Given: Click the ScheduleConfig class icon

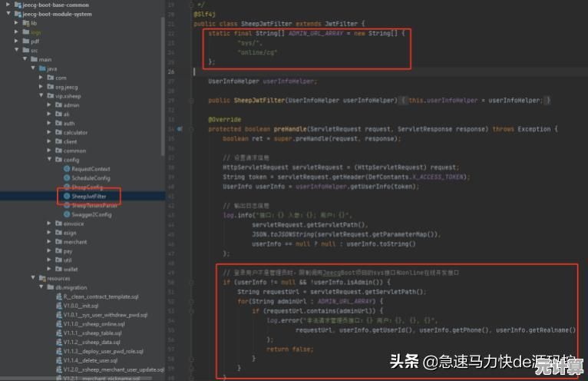Looking at the screenshot, I should pos(67,178).
